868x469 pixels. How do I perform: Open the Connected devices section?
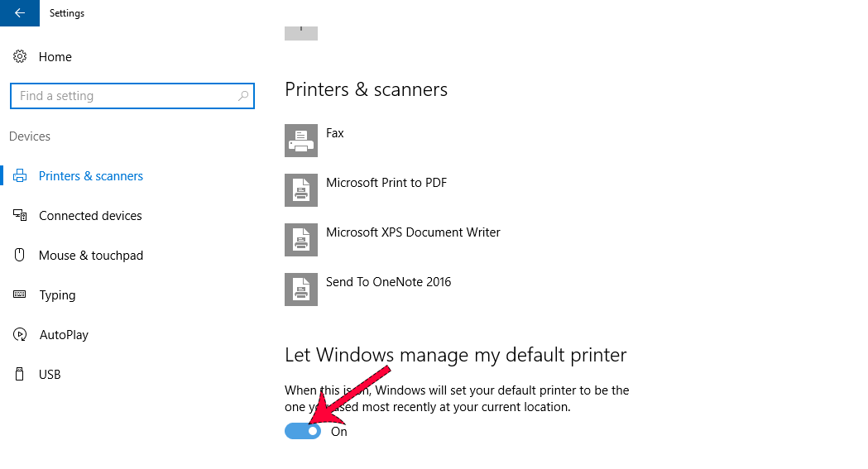(x=90, y=216)
